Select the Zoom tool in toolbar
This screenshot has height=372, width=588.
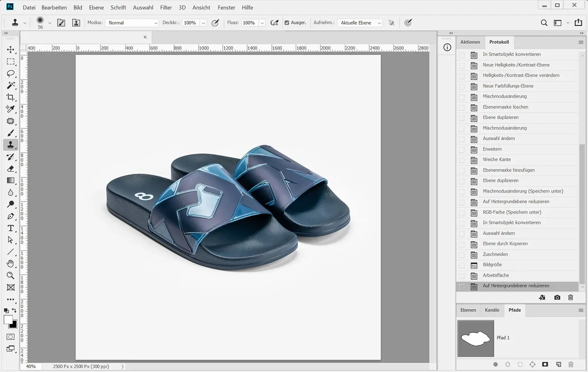[11, 276]
